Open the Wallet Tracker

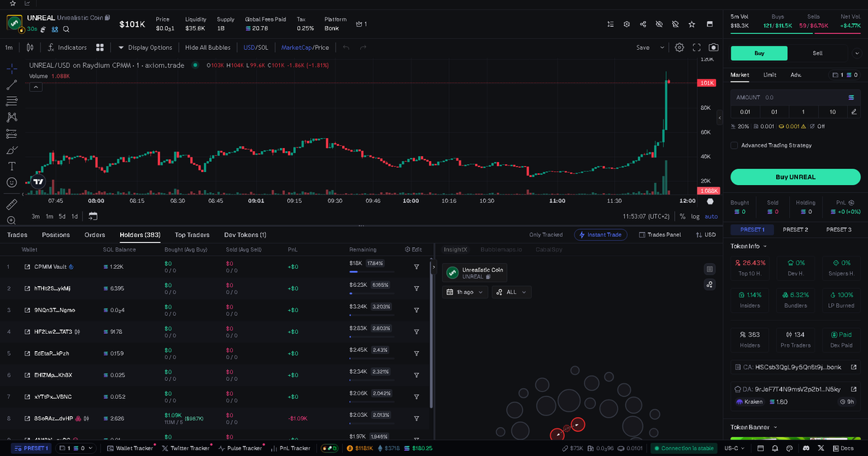(x=130, y=448)
